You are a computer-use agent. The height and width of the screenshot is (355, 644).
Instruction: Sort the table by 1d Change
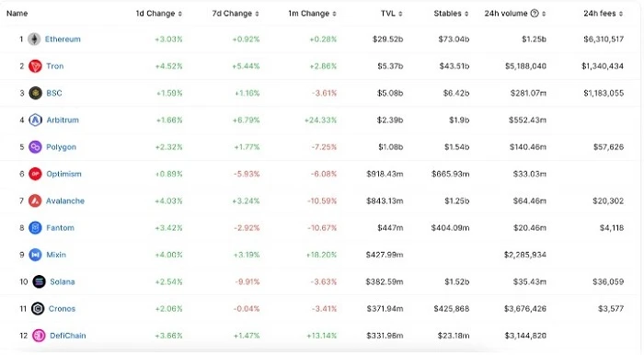point(159,14)
